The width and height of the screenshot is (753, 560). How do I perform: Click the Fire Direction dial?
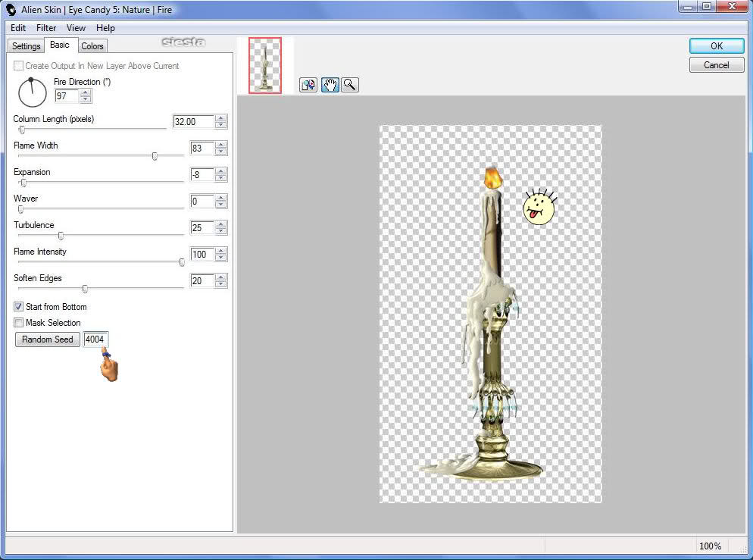coord(32,92)
